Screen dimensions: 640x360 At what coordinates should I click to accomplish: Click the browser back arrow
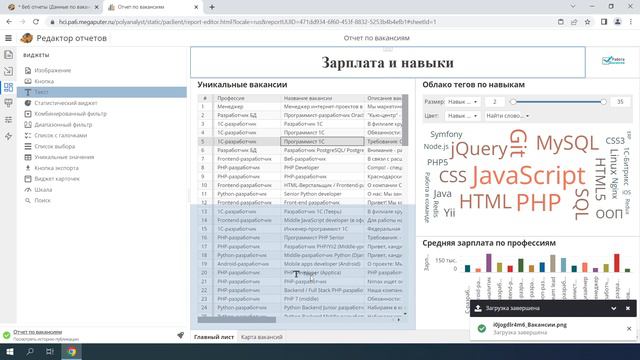[9, 22]
